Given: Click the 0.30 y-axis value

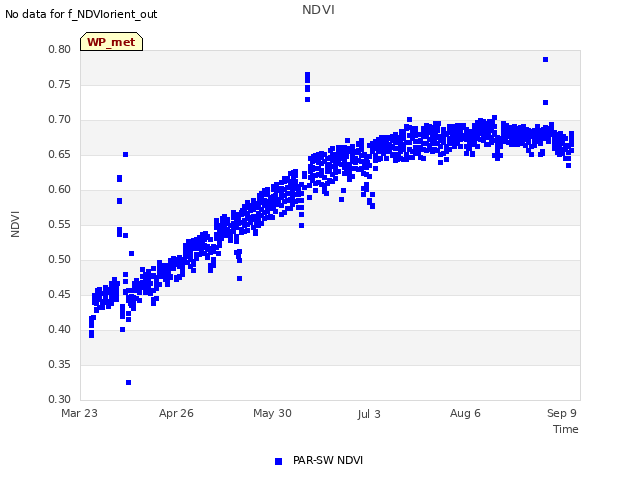Looking at the screenshot, I should (x=60, y=399).
